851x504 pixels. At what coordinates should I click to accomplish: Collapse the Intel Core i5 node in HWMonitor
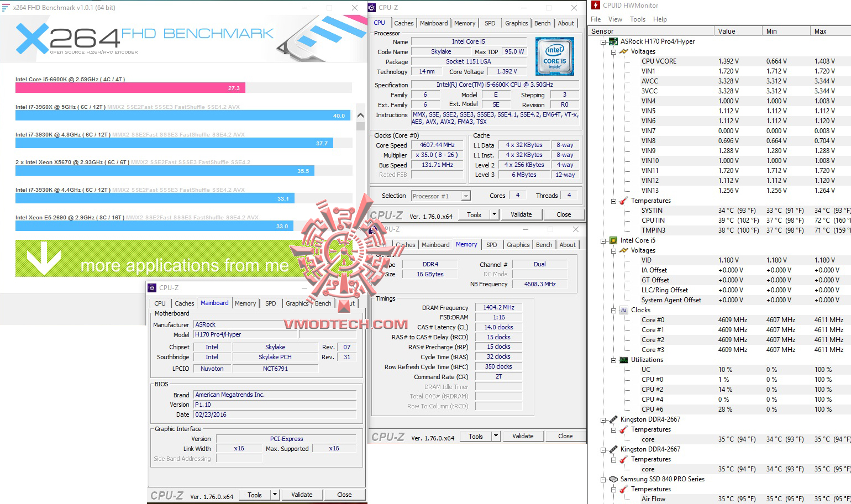coord(603,240)
